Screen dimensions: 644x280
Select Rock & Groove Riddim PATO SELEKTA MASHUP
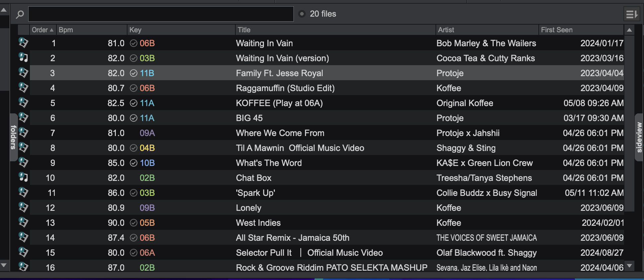pyautogui.click(x=332, y=267)
